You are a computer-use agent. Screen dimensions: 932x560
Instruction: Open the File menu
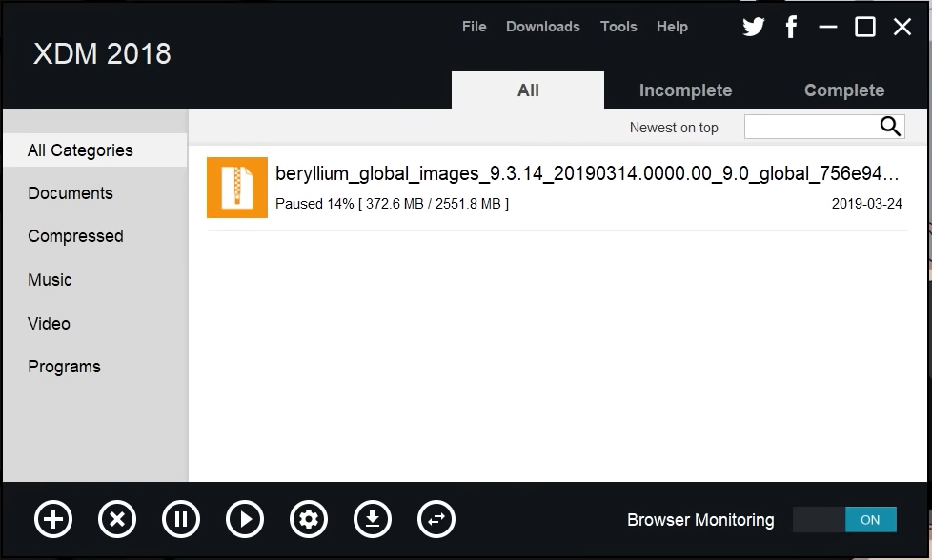coord(475,27)
